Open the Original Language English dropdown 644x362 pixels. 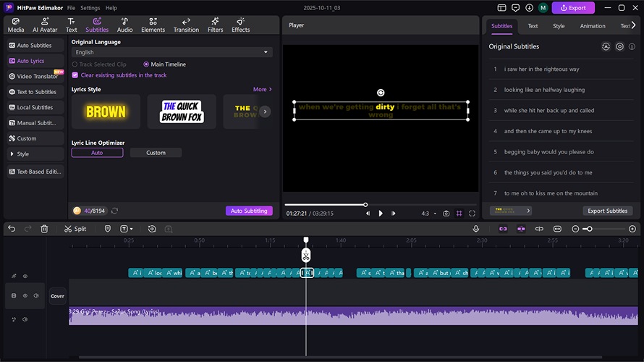pos(172,52)
